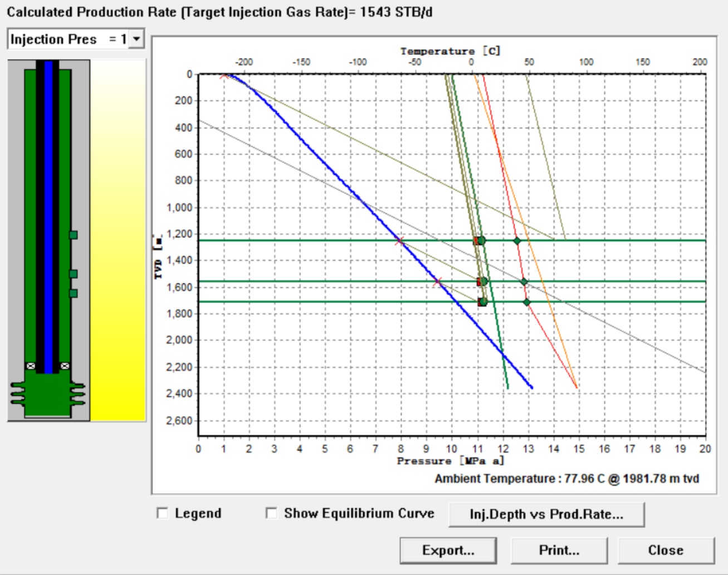This screenshot has height=575, width=728.
Task: Click the perforations at the wellbore bottom
Action: pos(48,393)
